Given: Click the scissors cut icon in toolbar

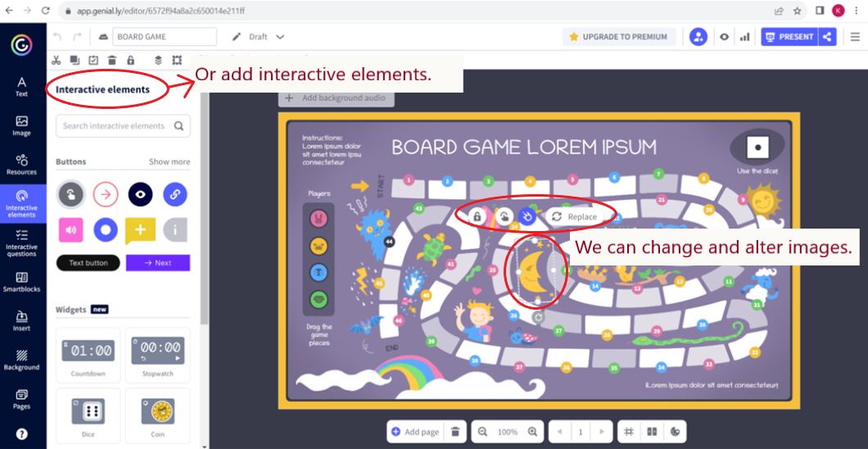Looking at the screenshot, I should 57,60.
